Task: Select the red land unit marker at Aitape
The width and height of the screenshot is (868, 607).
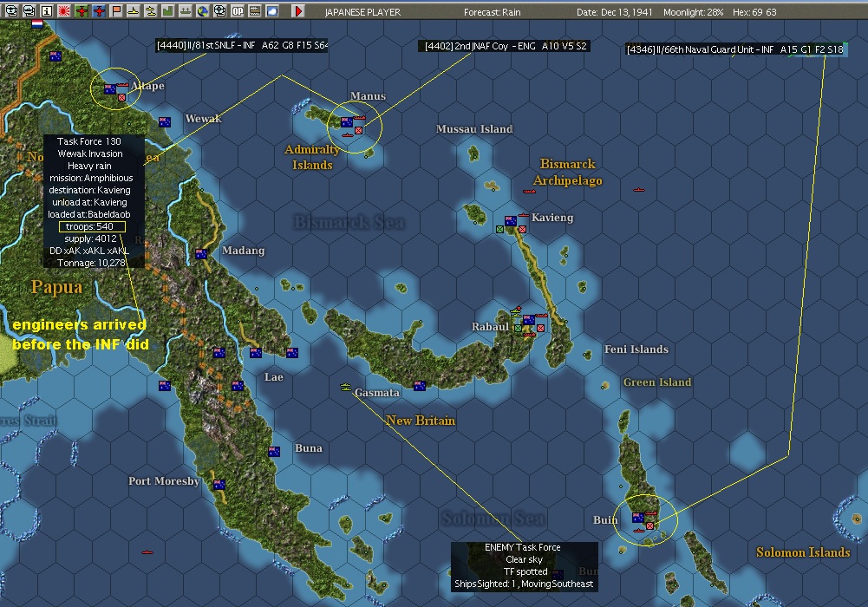Action: coord(121,97)
